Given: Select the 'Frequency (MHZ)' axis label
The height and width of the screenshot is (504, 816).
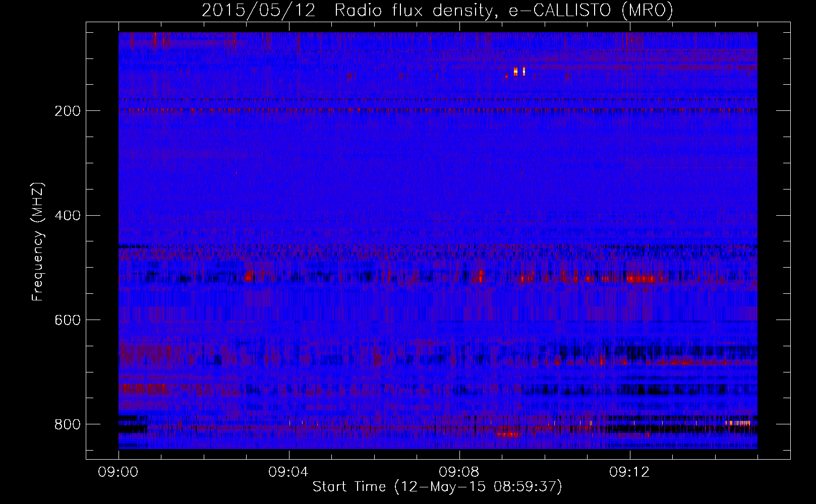Looking at the screenshot, I should click(37, 241).
